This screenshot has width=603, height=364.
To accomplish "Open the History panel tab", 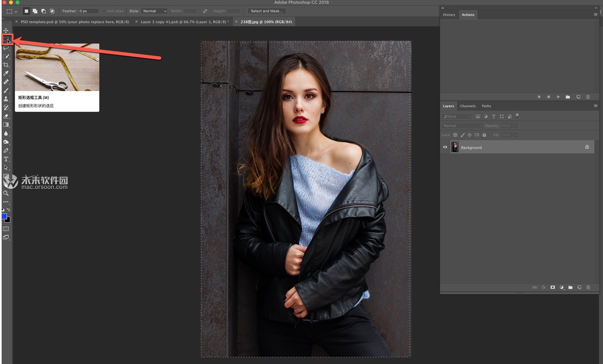I will pyautogui.click(x=449, y=15).
